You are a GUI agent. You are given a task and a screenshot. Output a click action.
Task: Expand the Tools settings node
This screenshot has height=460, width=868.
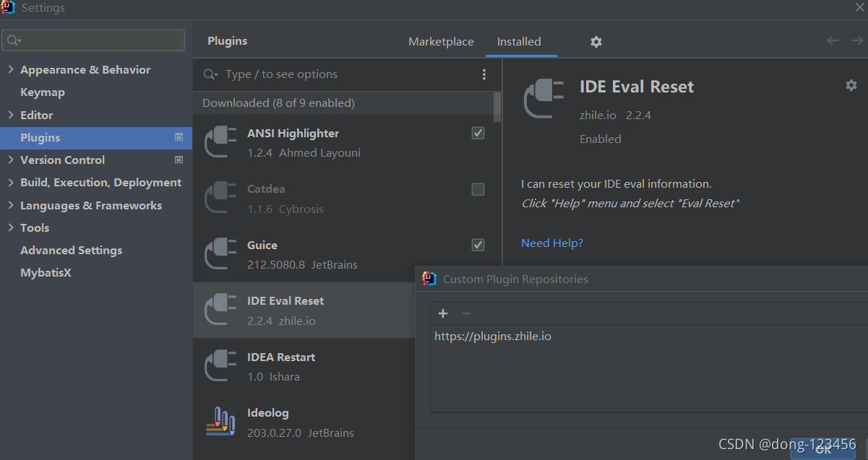(x=10, y=227)
